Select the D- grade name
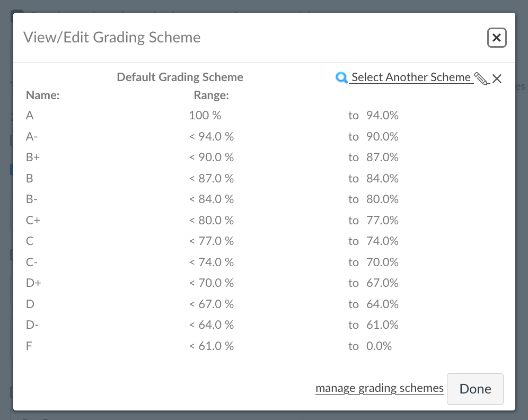Viewport: 528px width, 420px height. tap(31, 325)
